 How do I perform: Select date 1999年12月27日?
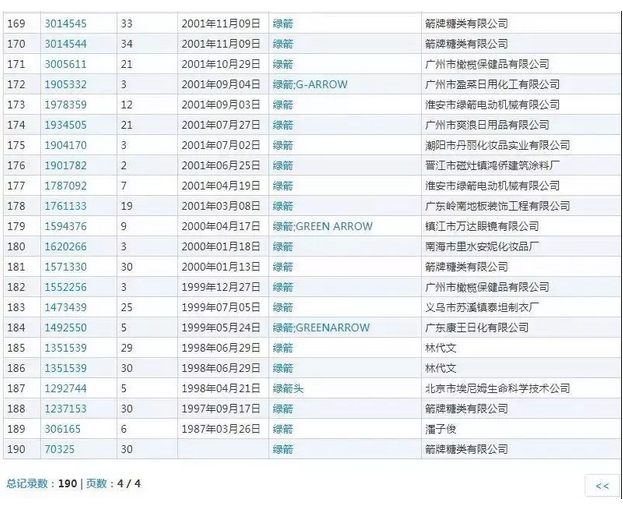[x=221, y=287]
